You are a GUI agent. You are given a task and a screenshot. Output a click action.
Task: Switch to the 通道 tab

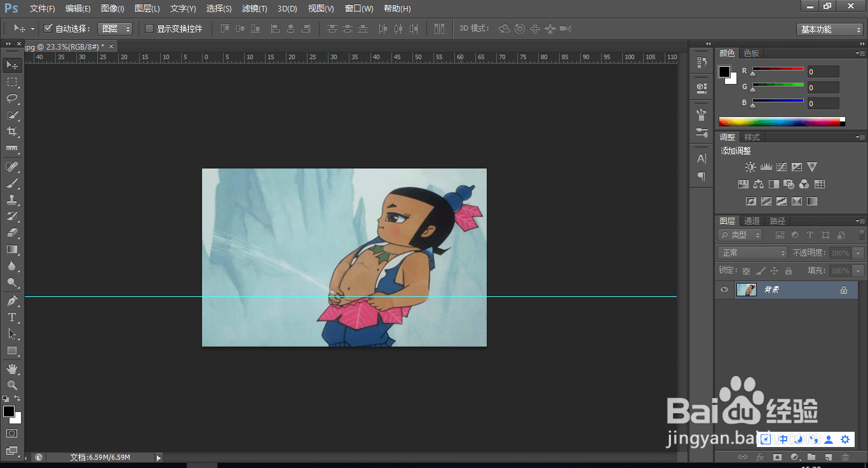coord(752,221)
